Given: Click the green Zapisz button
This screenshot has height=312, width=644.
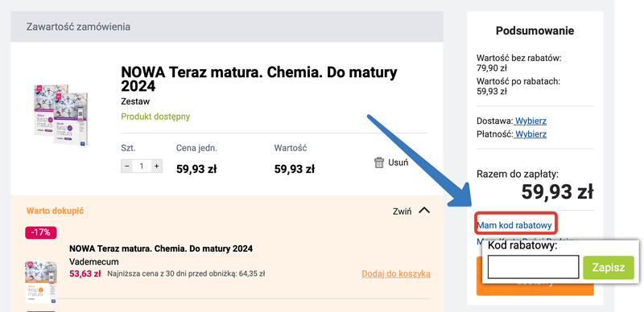Looking at the screenshot, I should 609,268.
